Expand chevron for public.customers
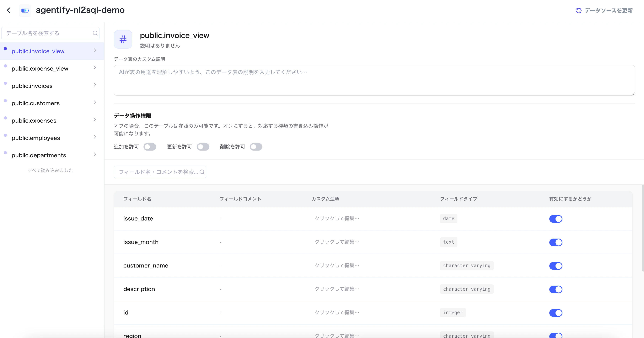 [x=95, y=102]
